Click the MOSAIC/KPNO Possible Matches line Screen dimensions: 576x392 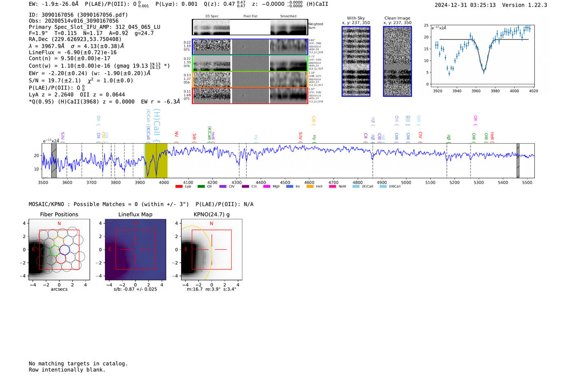(141, 204)
